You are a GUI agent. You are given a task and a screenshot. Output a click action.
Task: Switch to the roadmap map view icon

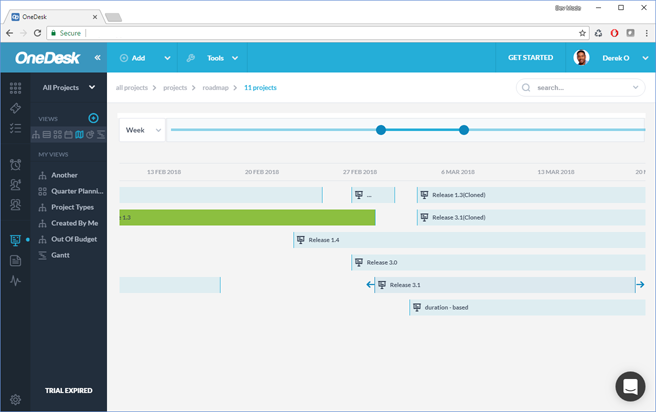point(79,135)
